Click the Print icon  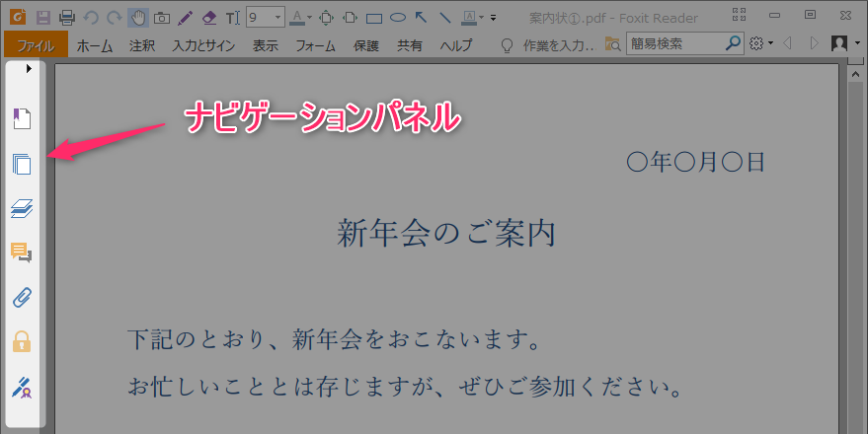(x=66, y=17)
